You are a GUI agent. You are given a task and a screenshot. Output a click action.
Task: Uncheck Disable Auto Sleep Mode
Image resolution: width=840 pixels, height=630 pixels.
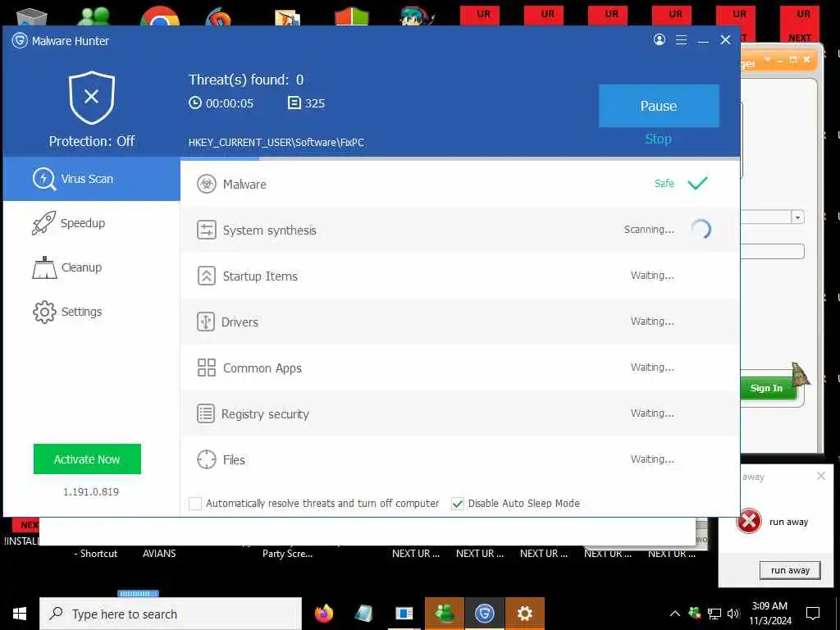click(458, 504)
